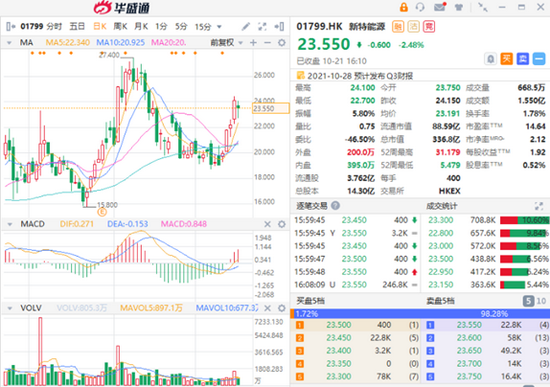
Task: Select the 周K weekly candlestick tab
Action: point(120,26)
